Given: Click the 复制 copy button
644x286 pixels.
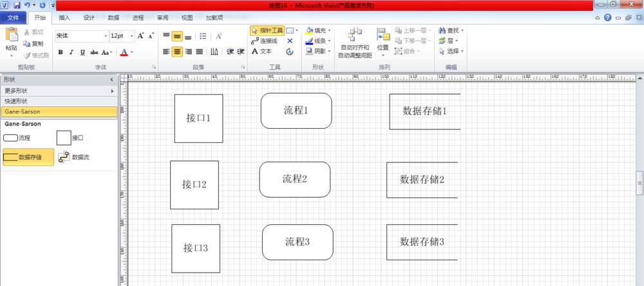Looking at the screenshot, I should 33,44.
